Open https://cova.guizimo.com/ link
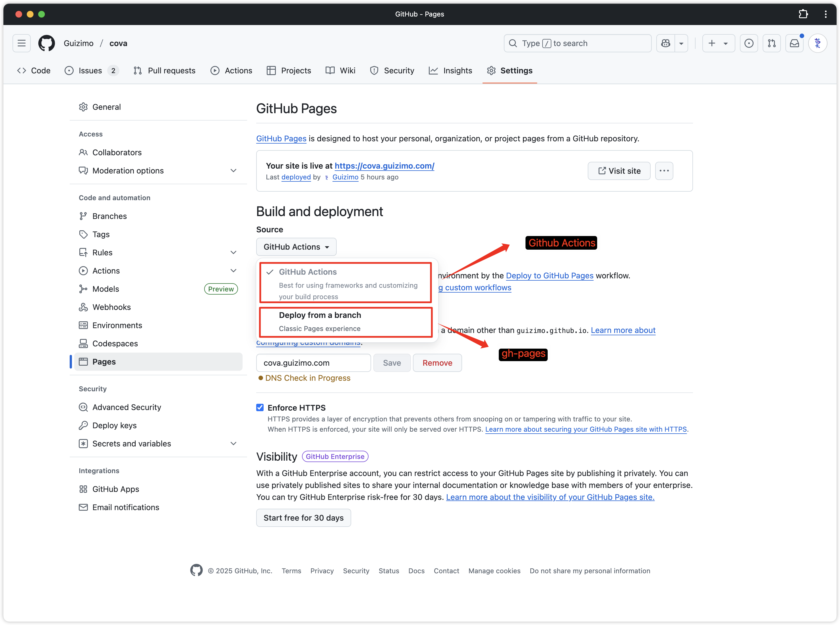Image resolution: width=840 pixels, height=625 pixels. tap(384, 166)
